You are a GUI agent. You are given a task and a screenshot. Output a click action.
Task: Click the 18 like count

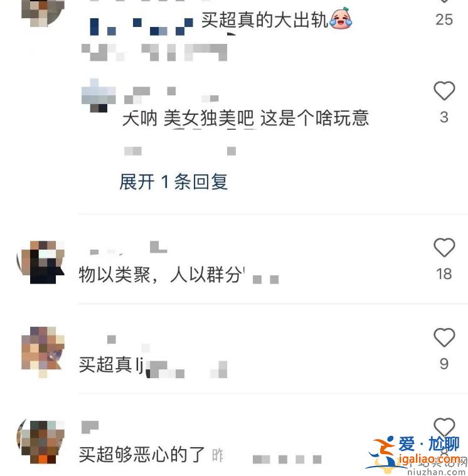coord(444,274)
